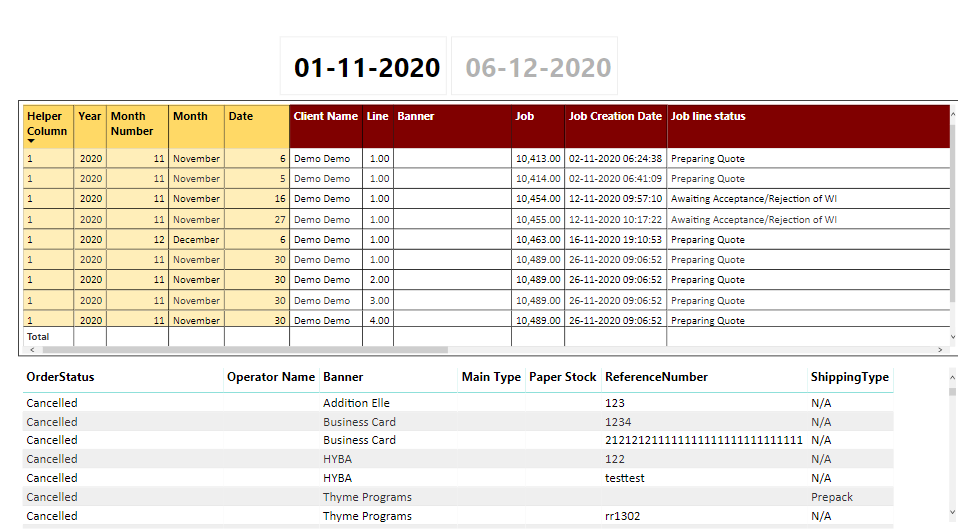Select job 10,463.00 cell

pos(538,239)
